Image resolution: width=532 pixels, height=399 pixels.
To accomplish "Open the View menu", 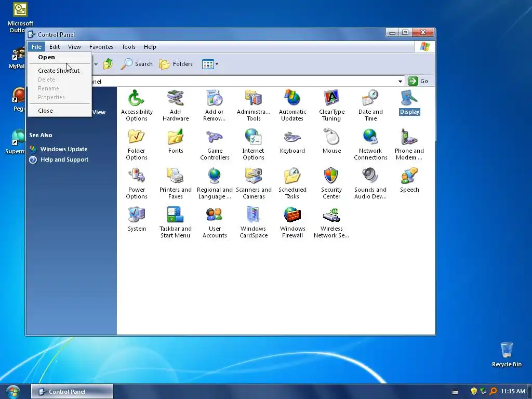I will pyautogui.click(x=74, y=47).
